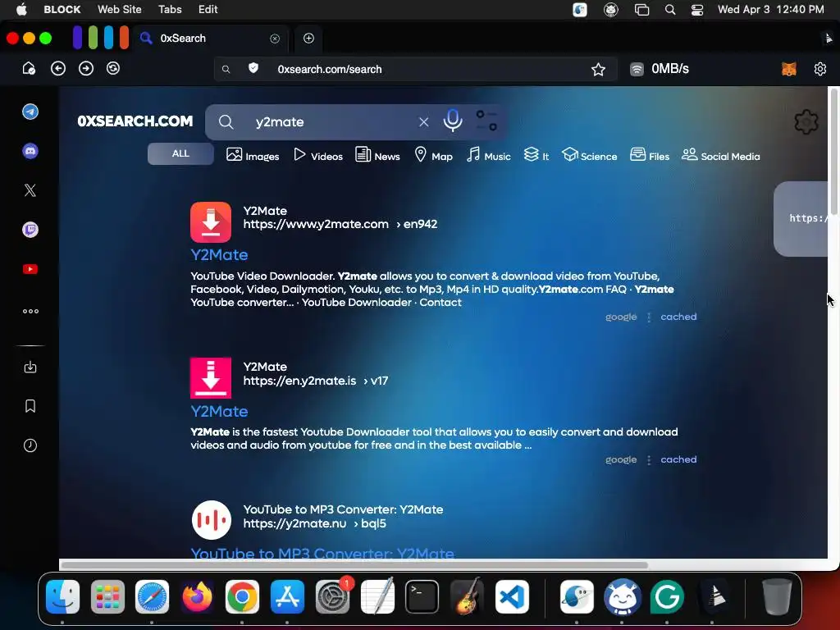Open Spotlight search in menu bar
This screenshot has height=630, width=840.
coord(669,10)
